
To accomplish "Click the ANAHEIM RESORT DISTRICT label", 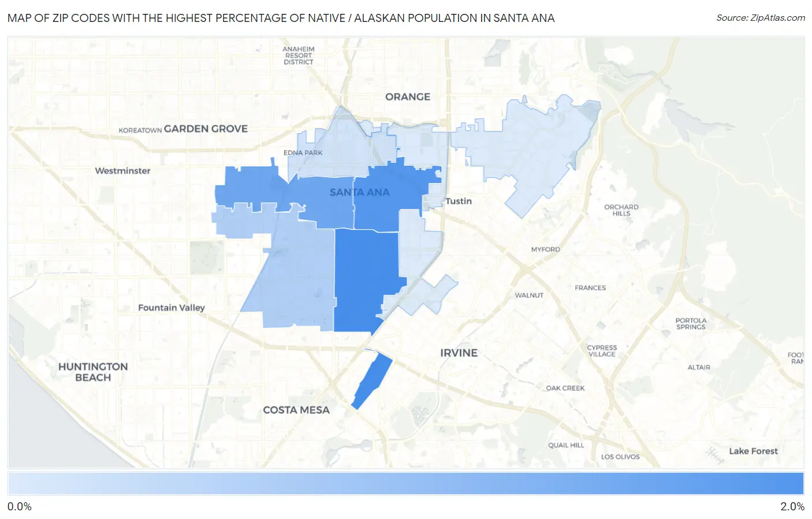I will click(299, 55).
